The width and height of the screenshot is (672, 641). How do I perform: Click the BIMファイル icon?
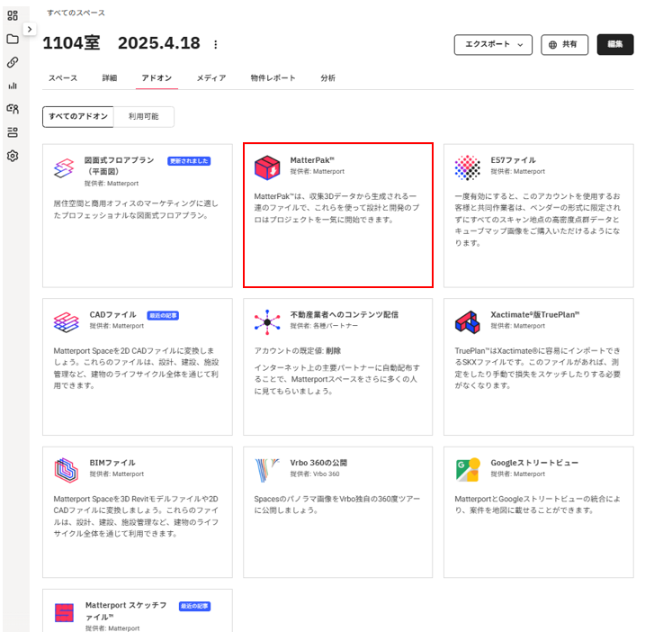pyautogui.click(x=67, y=470)
